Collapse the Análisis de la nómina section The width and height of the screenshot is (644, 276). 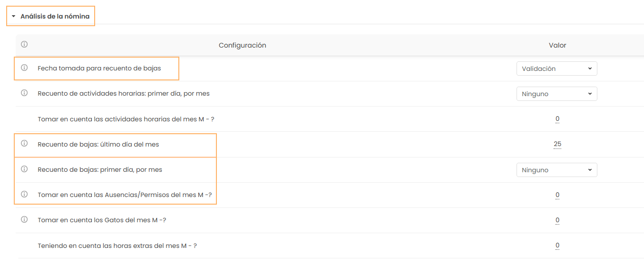(x=14, y=16)
